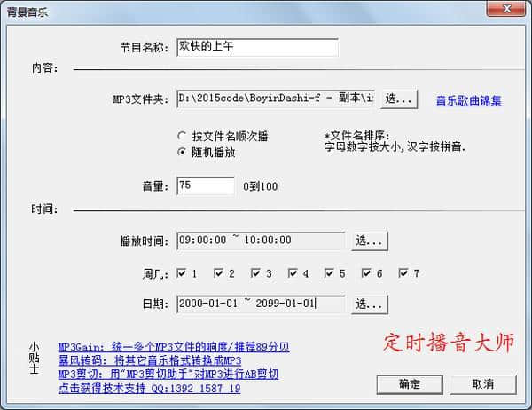Image resolution: width=532 pixels, height=410 pixels.
Task: Click the 日期 date range field
Action: click(x=261, y=304)
